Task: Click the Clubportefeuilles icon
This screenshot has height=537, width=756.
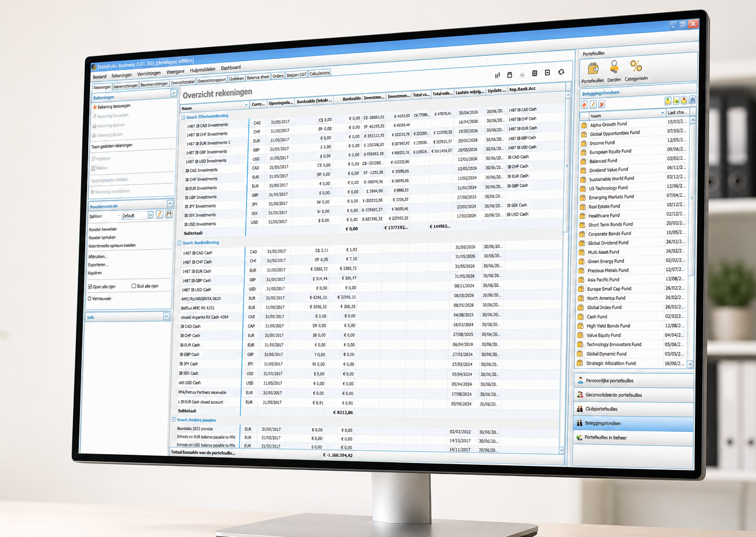Action: (x=580, y=409)
